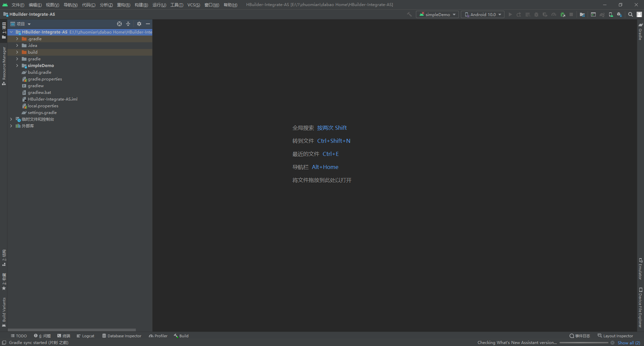644x346 pixels.
Task: Open the Logcat tab at the bottom
Action: click(86, 336)
